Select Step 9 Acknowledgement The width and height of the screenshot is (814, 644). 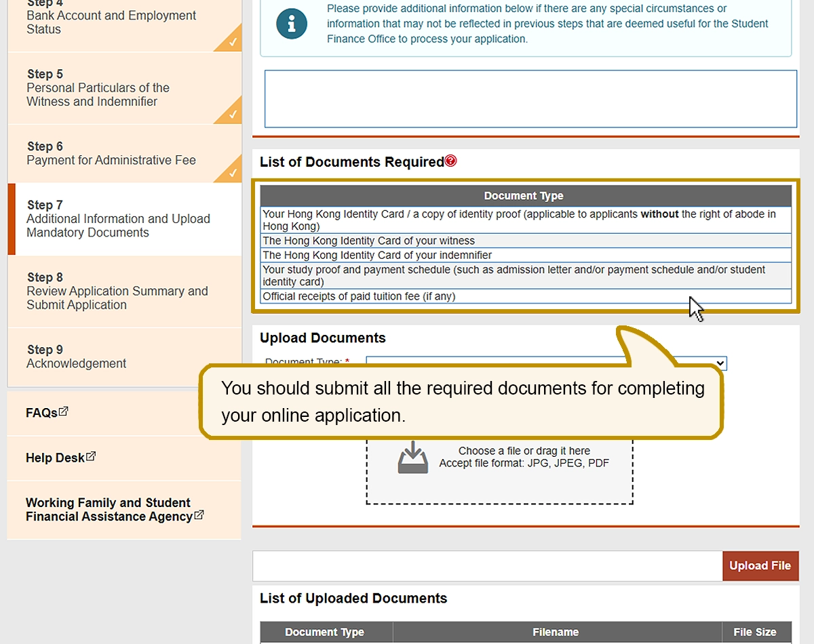[76, 357]
